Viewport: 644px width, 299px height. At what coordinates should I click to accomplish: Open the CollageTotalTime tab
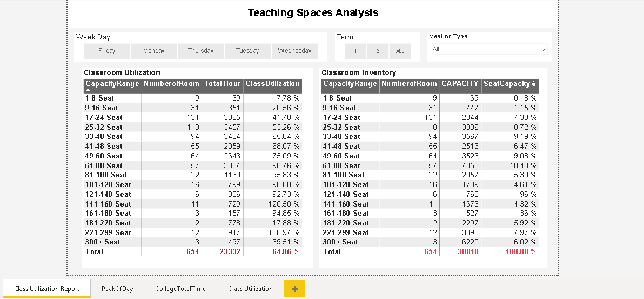180,289
